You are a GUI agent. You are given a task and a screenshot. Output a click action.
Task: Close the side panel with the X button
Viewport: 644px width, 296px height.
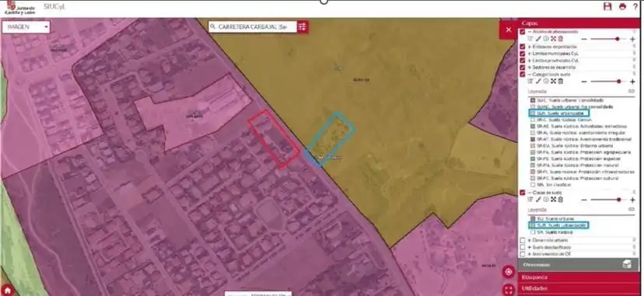click(x=509, y=30)
